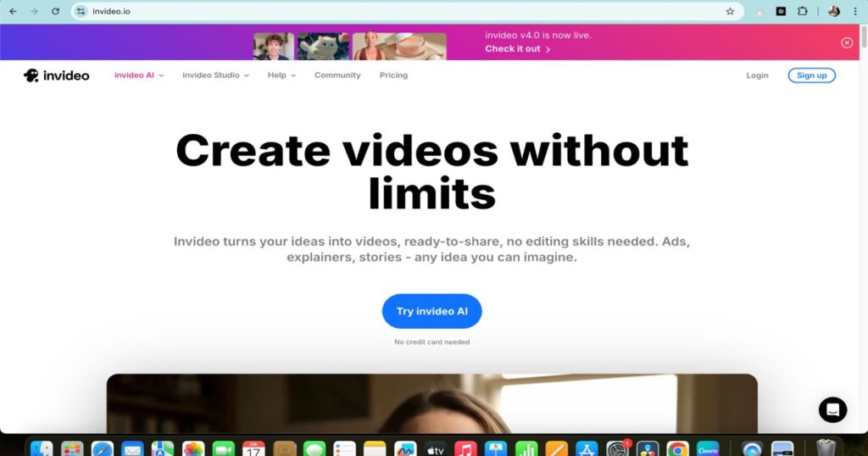Open Safari from the dock
This screenshot has height=456, width=868.
[102, 449]
